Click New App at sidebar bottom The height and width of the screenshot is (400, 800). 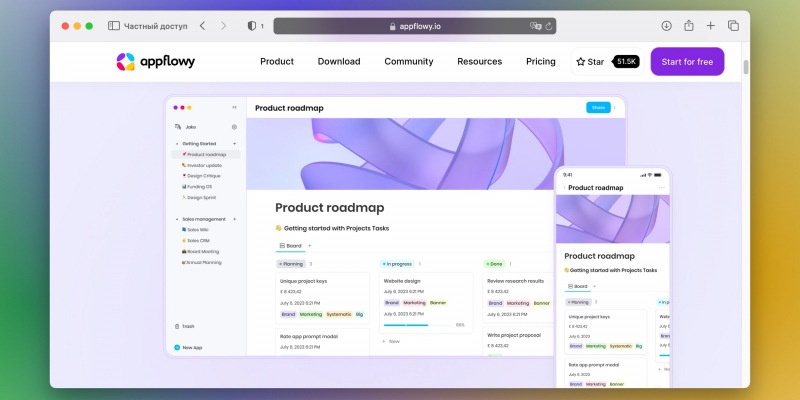(188, 347)
